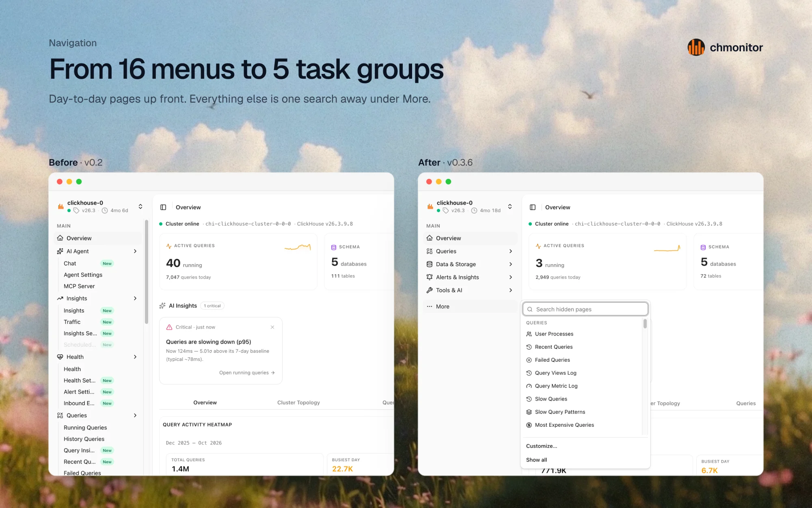Click clickhouse-0 bar chart logo in Before sidebar
Image resolution: width=812 pixels, height=508 pixels.
(61, 206)
